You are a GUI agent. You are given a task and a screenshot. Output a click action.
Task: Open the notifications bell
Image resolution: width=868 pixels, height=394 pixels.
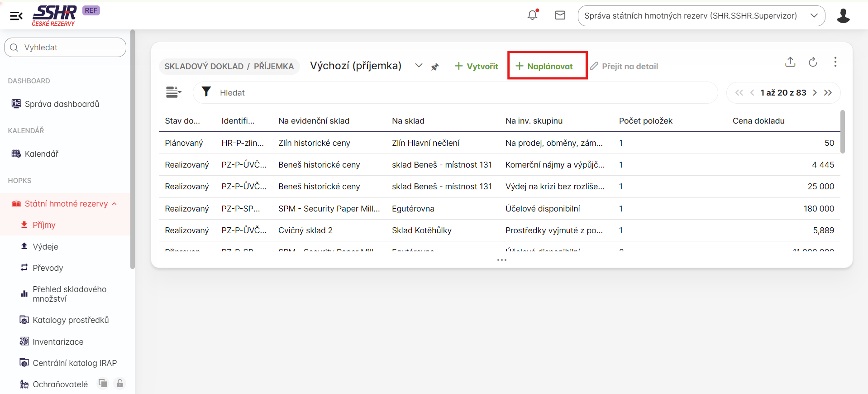[x=532, y=15]
